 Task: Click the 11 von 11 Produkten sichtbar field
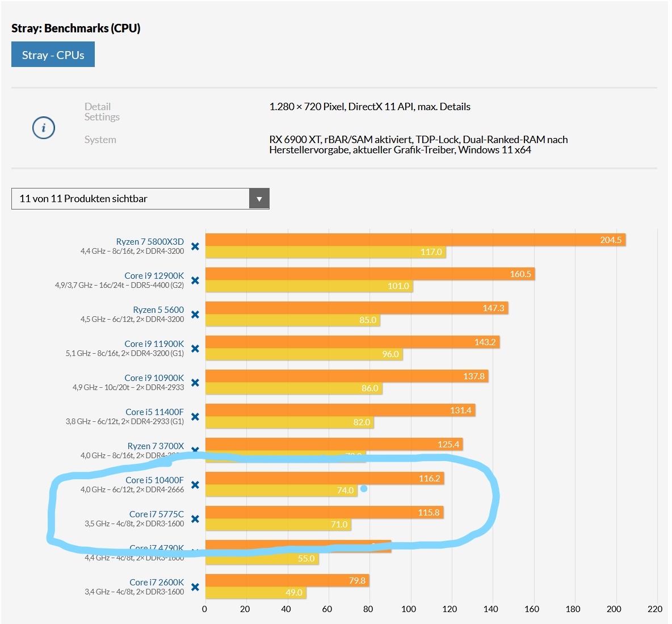click(x=140, y=199)
